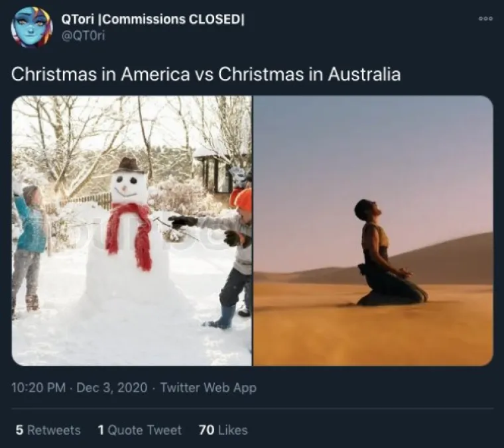Show the 1 Quote Tweet list

point(139,430)
